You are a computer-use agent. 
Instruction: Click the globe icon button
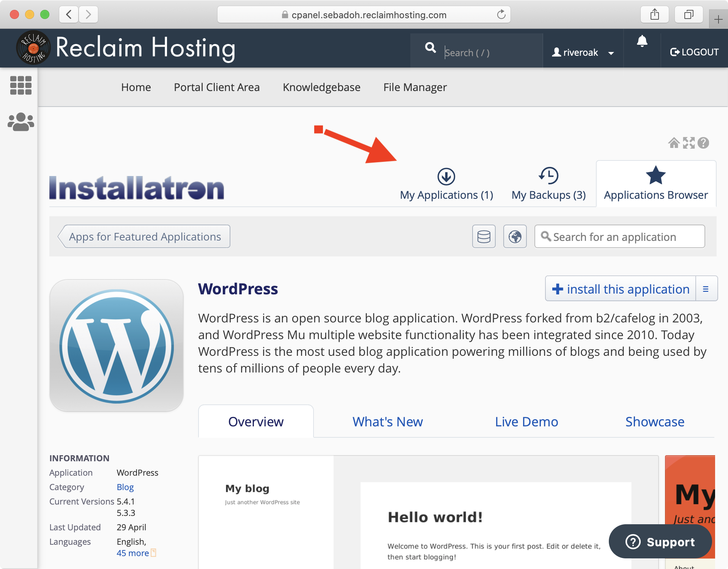pos(515,236)
